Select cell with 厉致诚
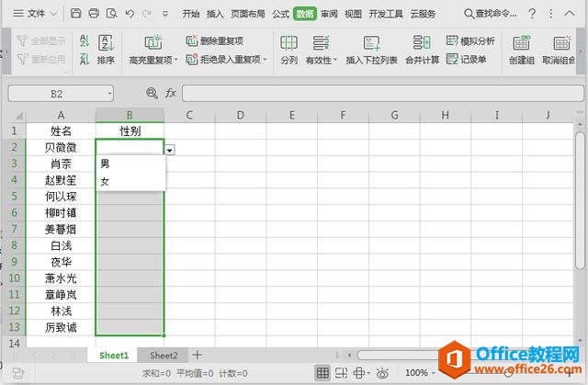The height and width of the screenshot is (385, 588). click(x=61, y=328)
